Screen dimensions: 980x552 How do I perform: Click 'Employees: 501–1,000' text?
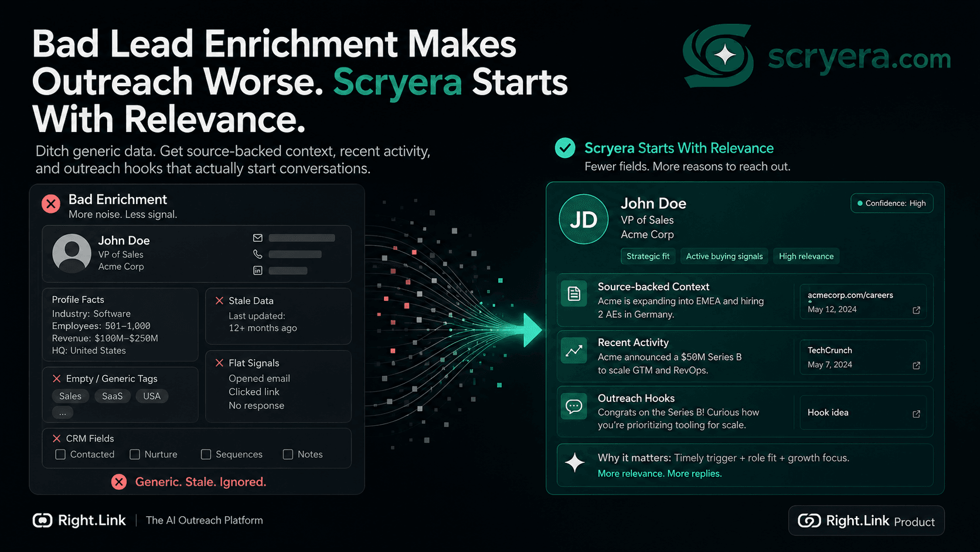[x=101, y=326]
